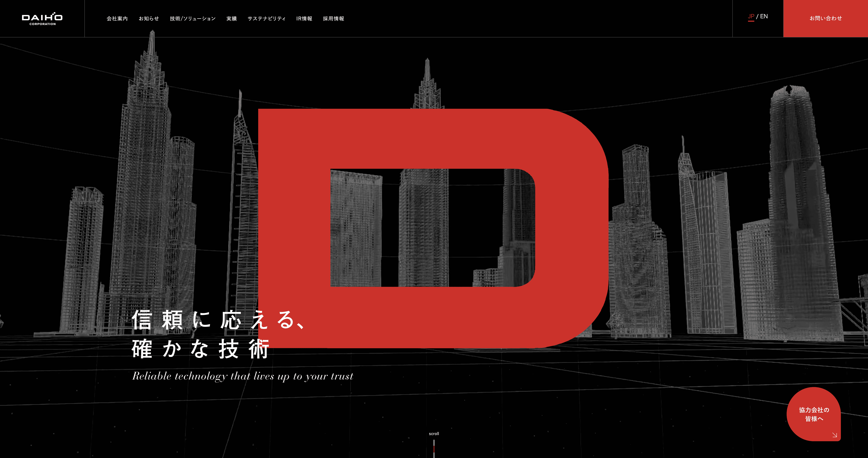Click the diagonal arrow icon in the red circle
This screenshot has width=868, height=458.
click(834, 435)
